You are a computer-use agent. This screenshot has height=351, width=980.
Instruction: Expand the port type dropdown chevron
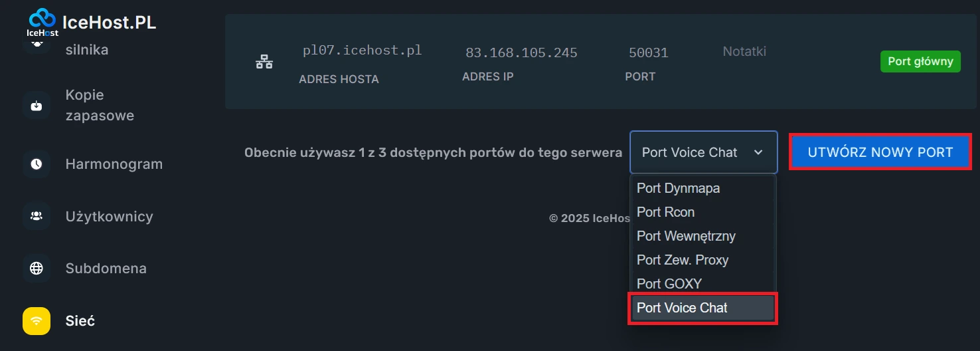point(758,152)
